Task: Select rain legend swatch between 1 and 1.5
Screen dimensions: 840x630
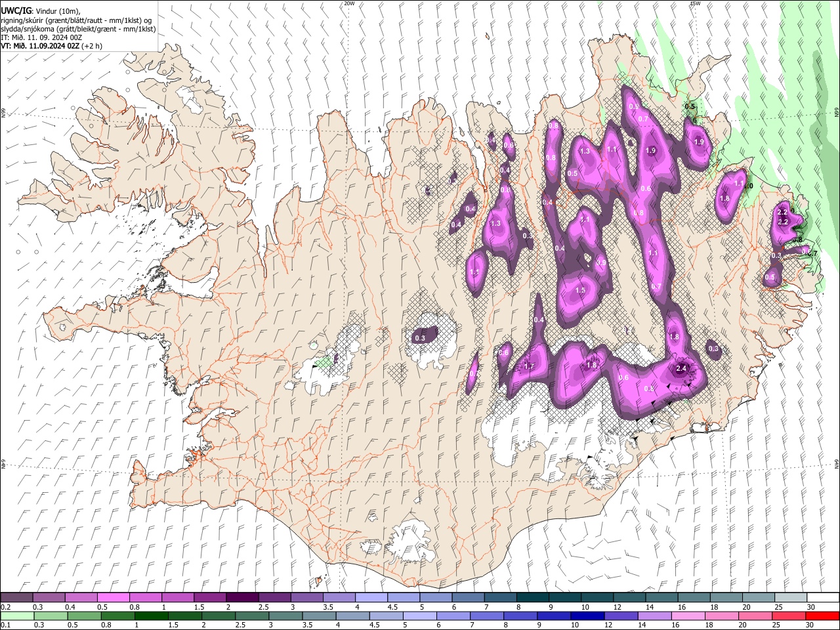Action: pos(151,616)
